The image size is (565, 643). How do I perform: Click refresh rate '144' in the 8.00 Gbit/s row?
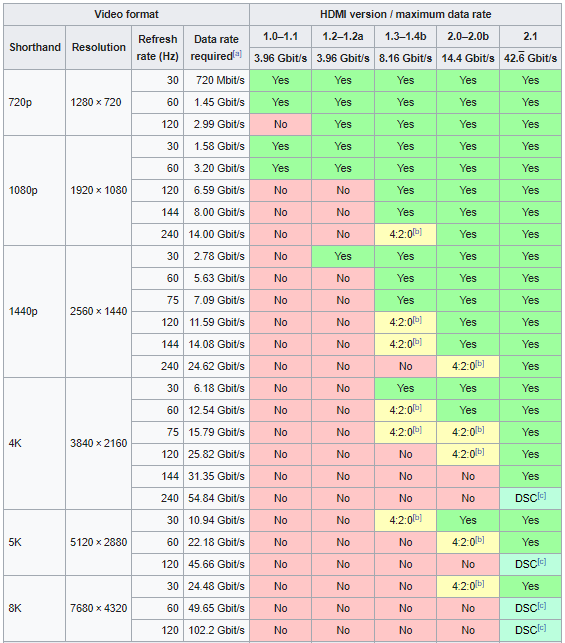click(x=157, y=212)
